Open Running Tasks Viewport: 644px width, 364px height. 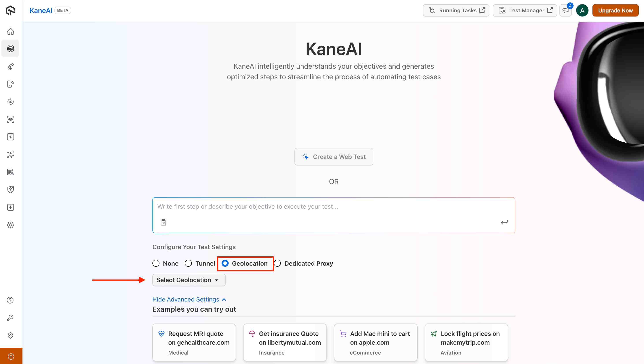pyautogui.click(x=456, y=11)
